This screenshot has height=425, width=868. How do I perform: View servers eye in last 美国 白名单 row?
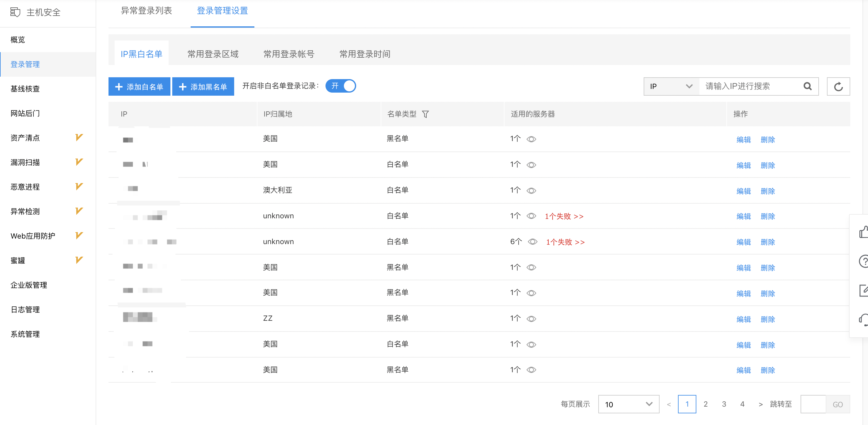tap(531, 344)
